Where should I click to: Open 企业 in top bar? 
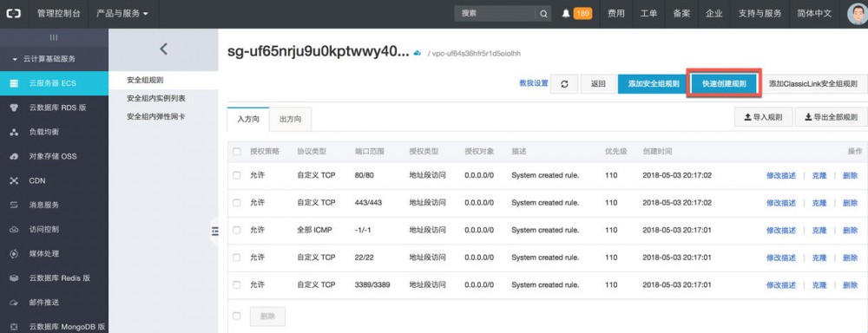coord(714,14)
